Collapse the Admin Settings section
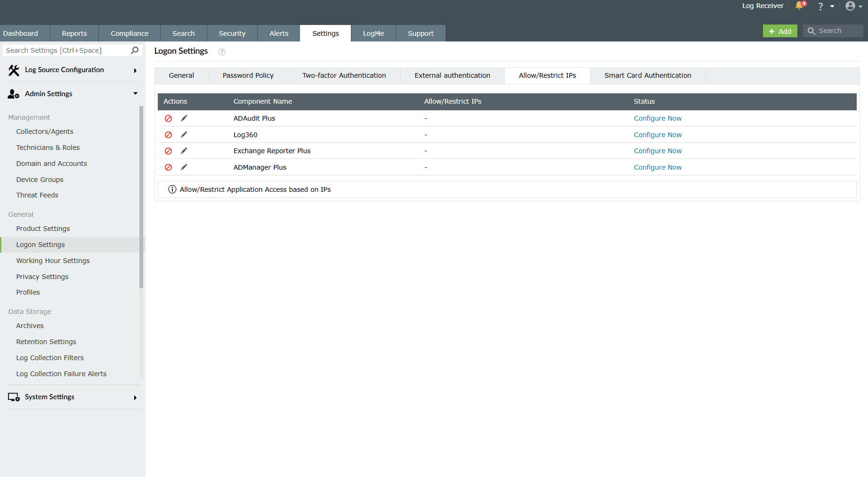This screenshot has width=868, height=477. tap(135, 93)
